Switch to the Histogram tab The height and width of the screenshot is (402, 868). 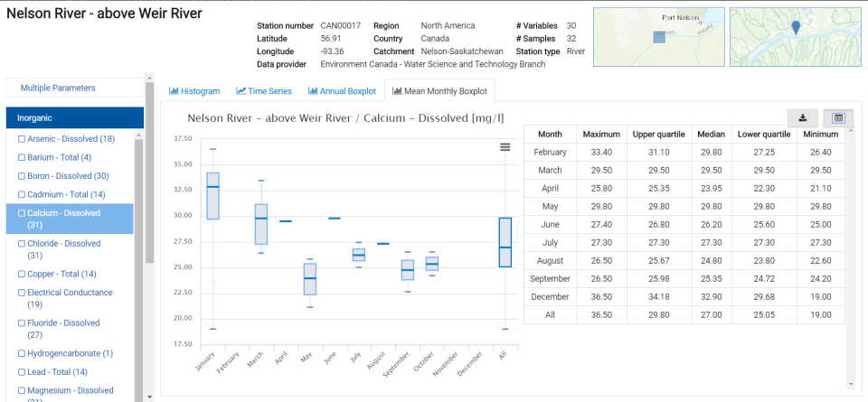tap(194, 91)
